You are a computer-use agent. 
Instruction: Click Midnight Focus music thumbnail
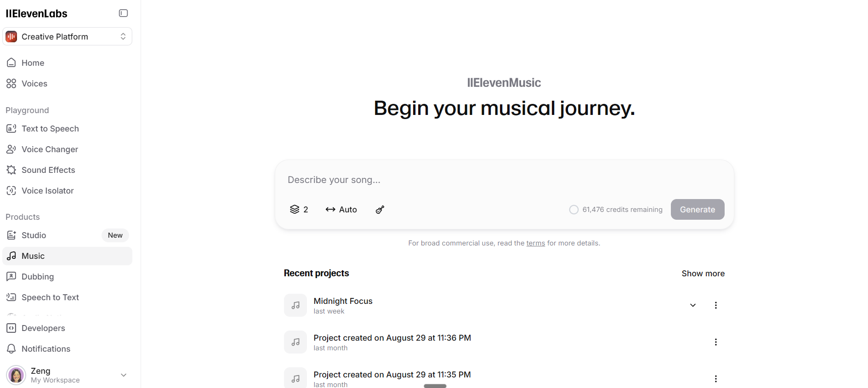(x=295, y=305)
